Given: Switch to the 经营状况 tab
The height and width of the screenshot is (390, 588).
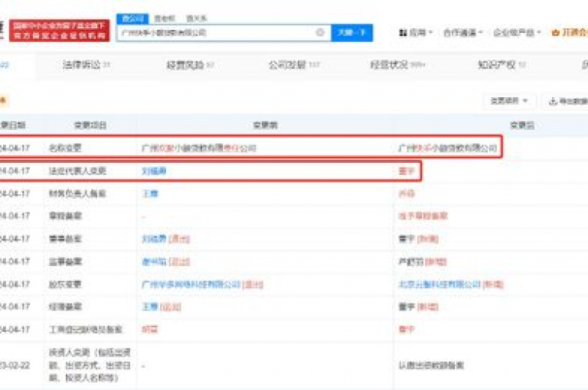Looking at the screenshot, I should 397,65.
